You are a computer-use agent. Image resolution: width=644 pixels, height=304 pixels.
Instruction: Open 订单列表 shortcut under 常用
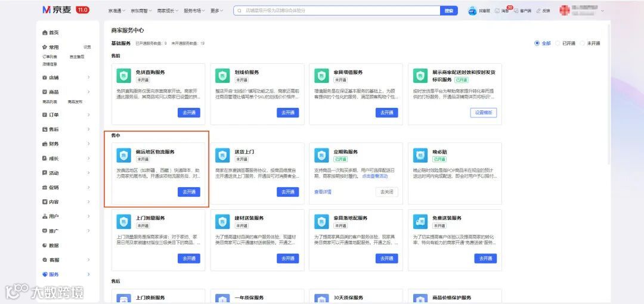point(49,57)
